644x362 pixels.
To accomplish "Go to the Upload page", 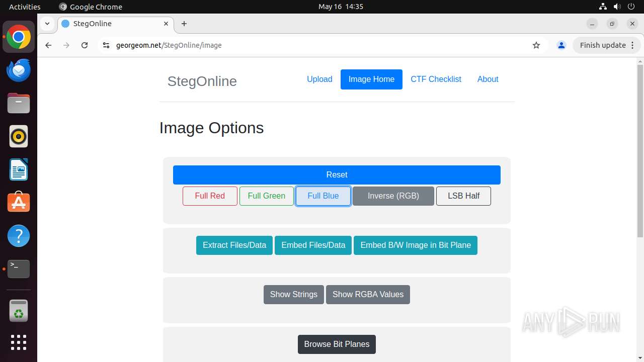I will pos(319,79).
